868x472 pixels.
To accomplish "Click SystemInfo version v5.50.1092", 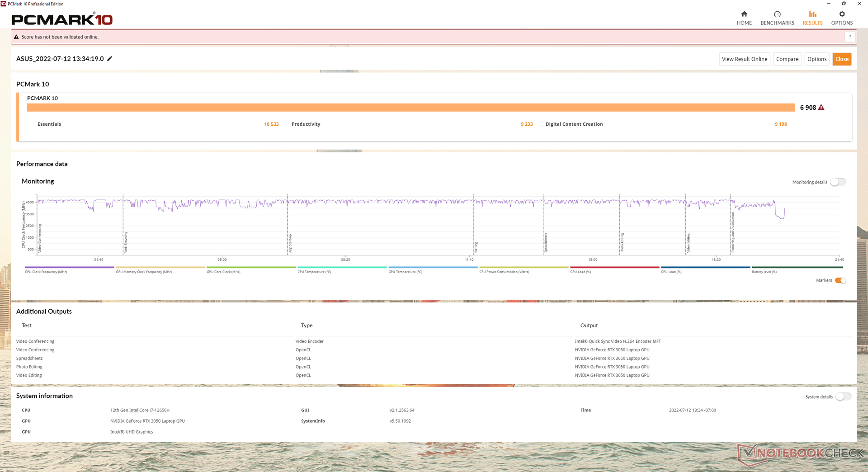I will [400, 421].
